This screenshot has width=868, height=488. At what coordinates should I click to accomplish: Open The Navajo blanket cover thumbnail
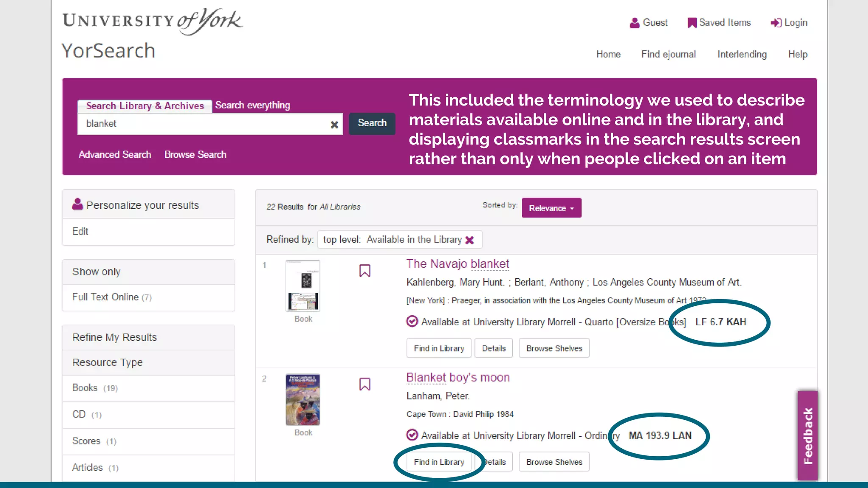pos(303,286)
